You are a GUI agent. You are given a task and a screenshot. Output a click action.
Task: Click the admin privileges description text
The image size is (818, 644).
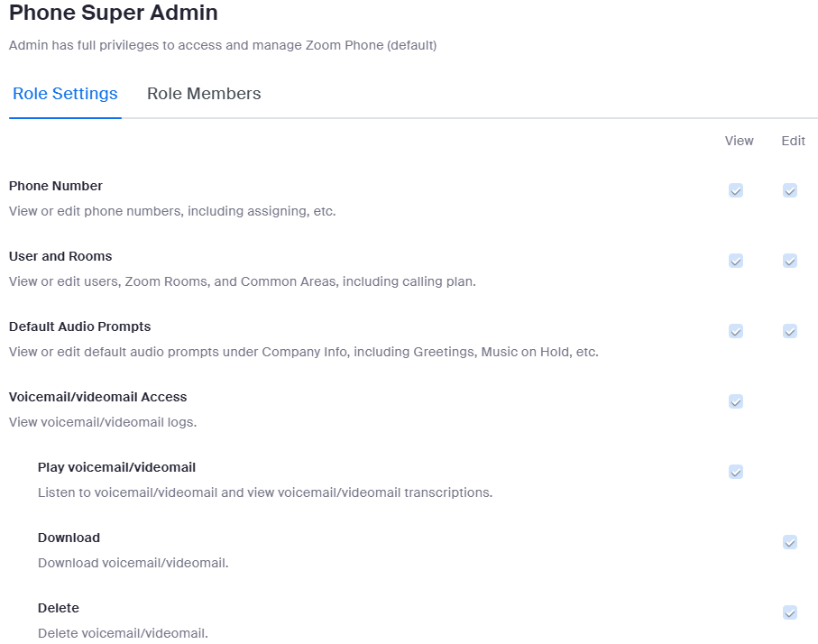[223, 45]
